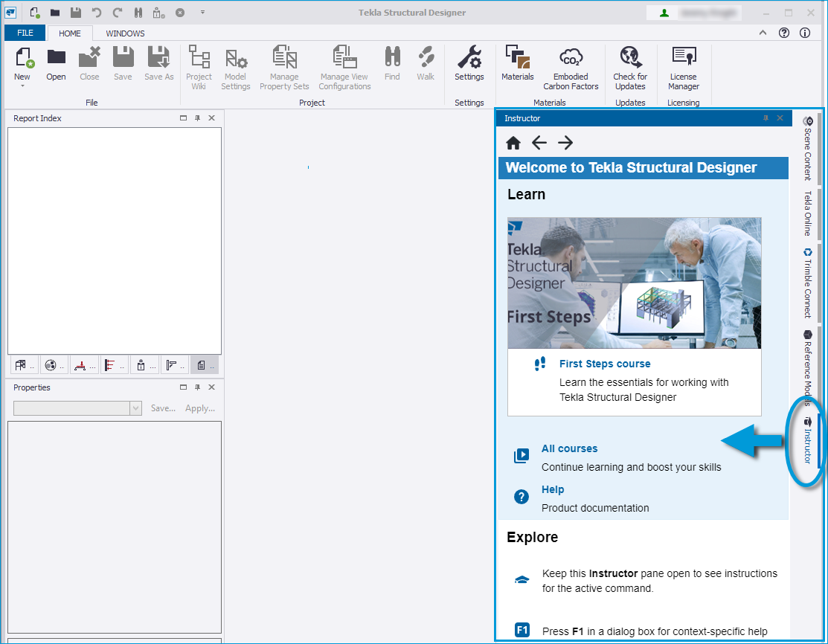828x644 pixels.
Task: Switch to the structure tree bottom tab
Action: pyautogui.click(x=25, y=365)
